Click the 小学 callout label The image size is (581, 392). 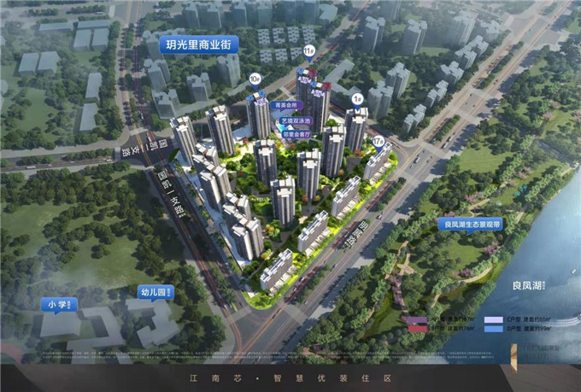click(59, 305)
